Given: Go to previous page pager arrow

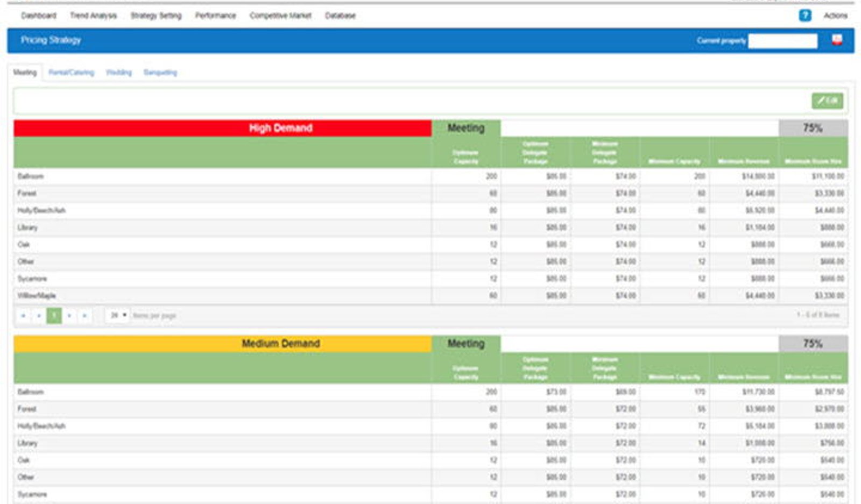Looking at the screenshot, I should point(39,316).
